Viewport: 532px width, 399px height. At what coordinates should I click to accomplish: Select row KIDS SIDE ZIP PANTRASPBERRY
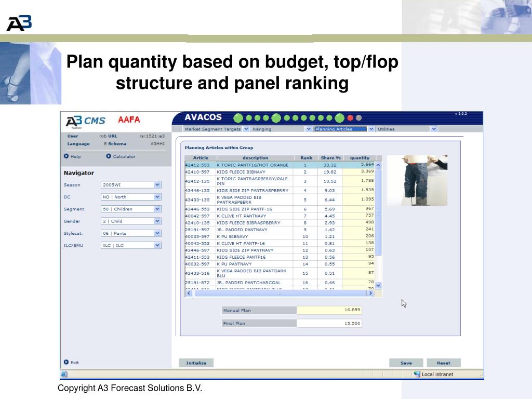[x=280, y=191]
